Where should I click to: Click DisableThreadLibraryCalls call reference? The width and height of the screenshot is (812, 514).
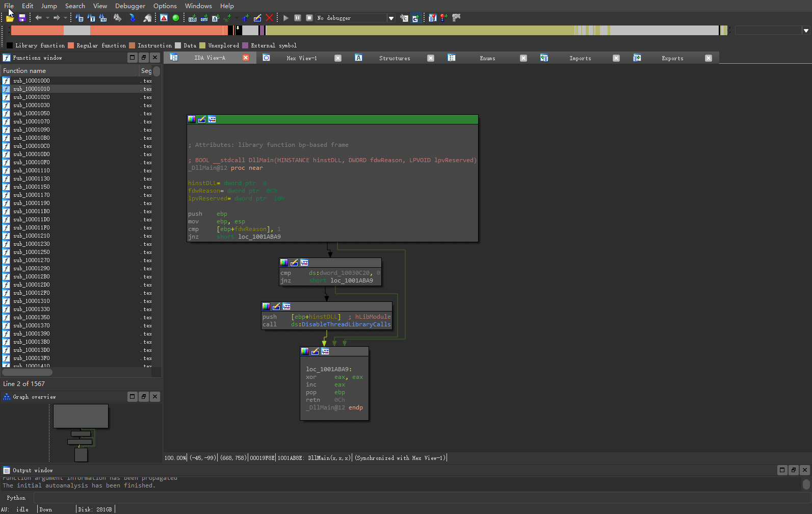346,324
